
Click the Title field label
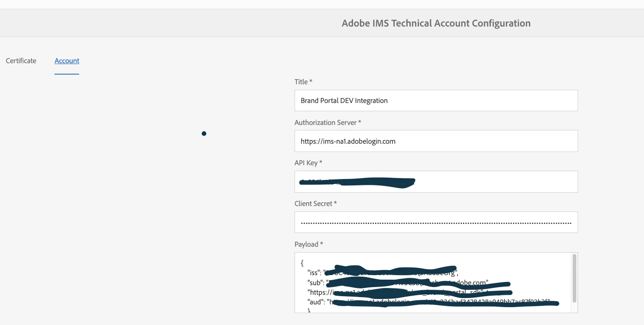(303, 82)
